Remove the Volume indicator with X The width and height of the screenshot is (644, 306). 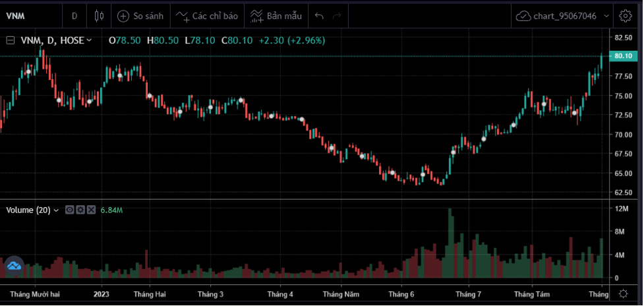tap(91, 210)
